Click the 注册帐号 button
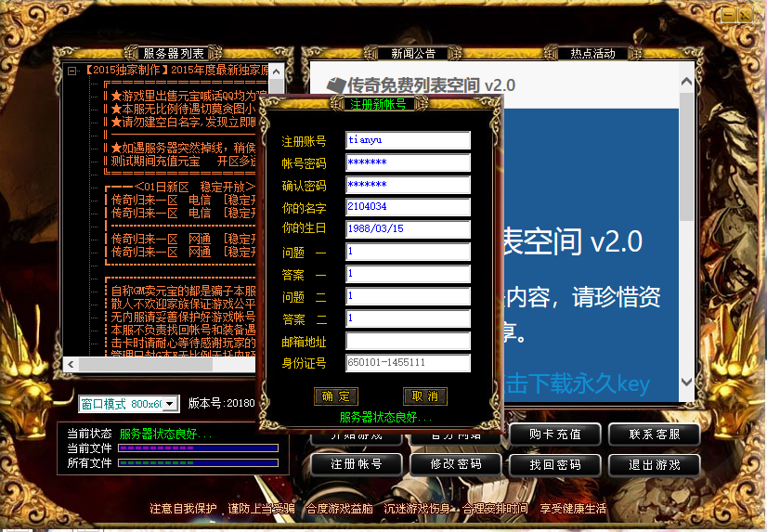 [x=356, y=463]
